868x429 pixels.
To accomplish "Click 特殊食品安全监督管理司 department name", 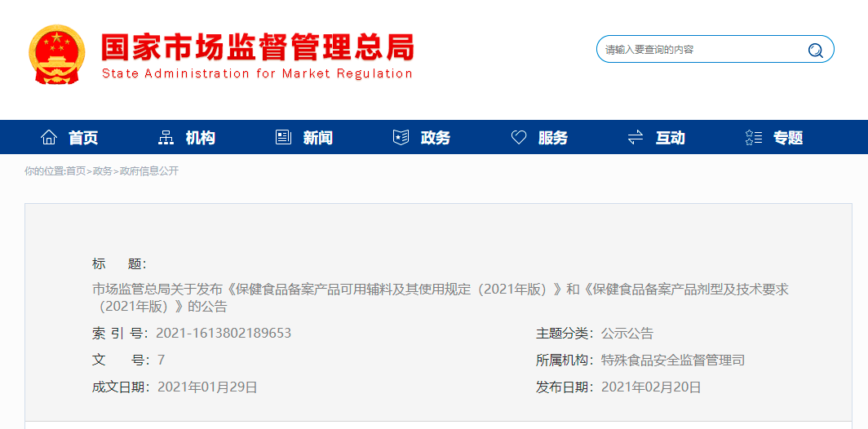I will 672,360.
